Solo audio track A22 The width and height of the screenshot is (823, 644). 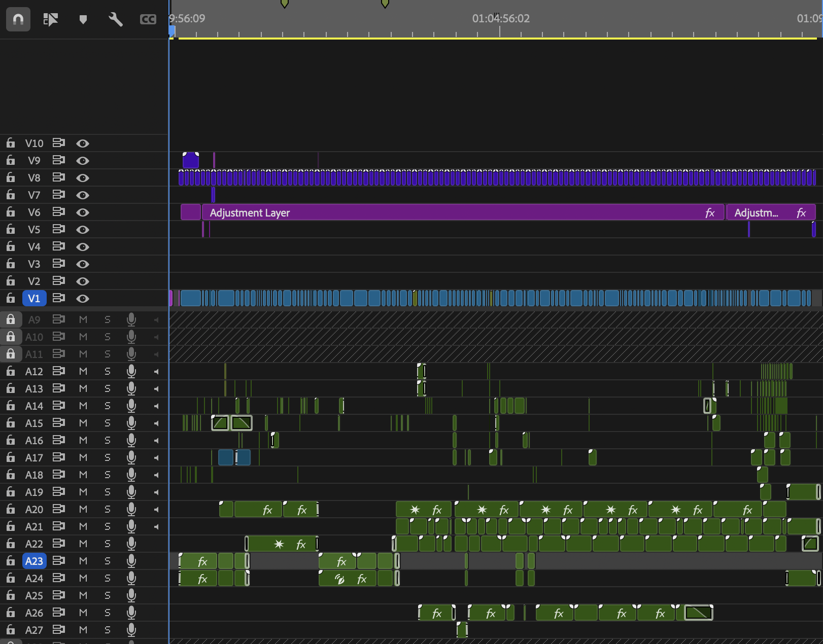pyautogui.click(x=107, y=544)
